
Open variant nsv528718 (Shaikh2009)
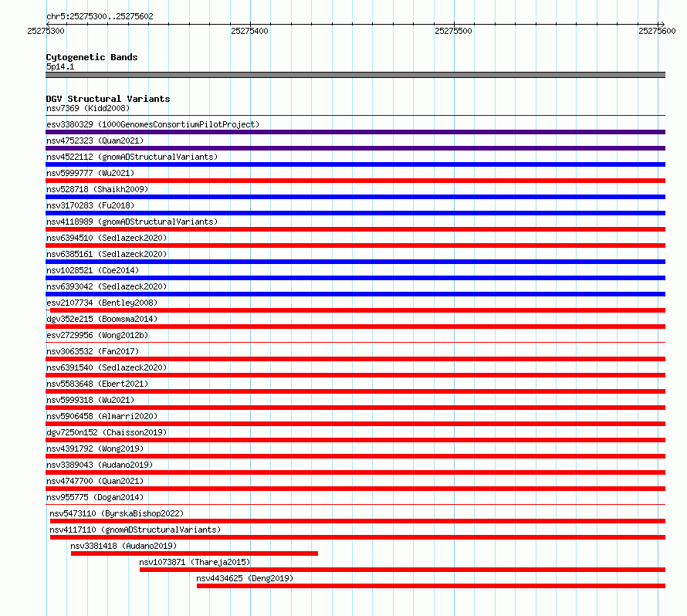click(x=97, y=189)
